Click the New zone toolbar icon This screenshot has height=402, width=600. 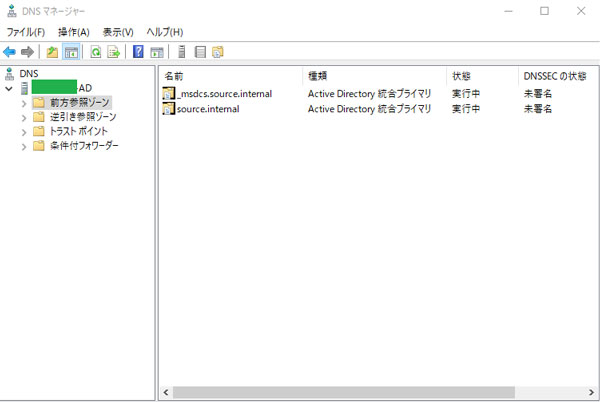tap(218, 52)
